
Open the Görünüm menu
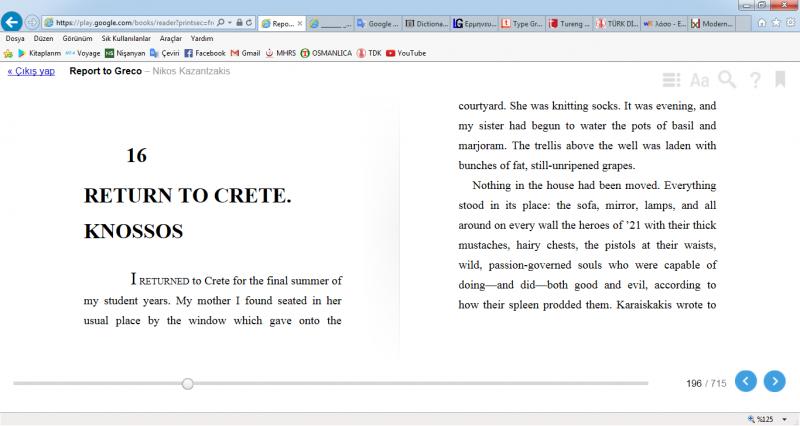click(78, 38)
